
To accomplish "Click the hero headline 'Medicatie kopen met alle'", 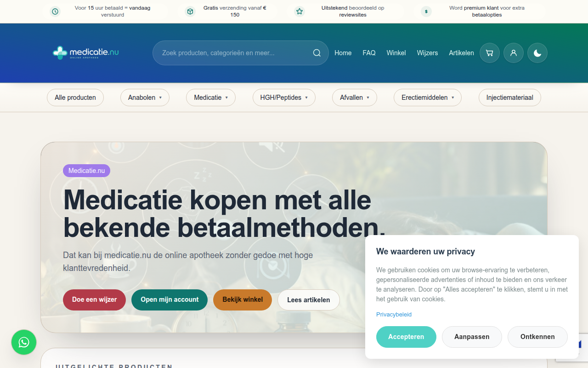I will pos(217,200).
